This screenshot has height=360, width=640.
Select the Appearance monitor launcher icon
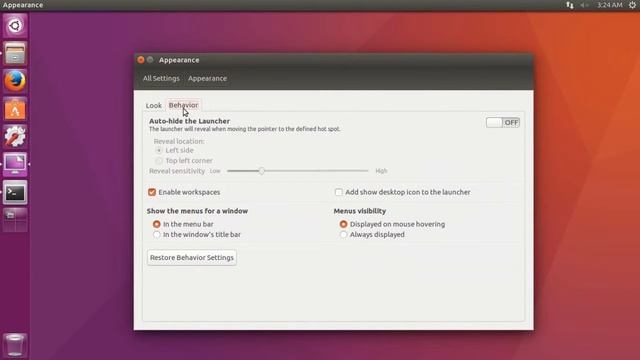pyautogui.click(x=15, y=164)
